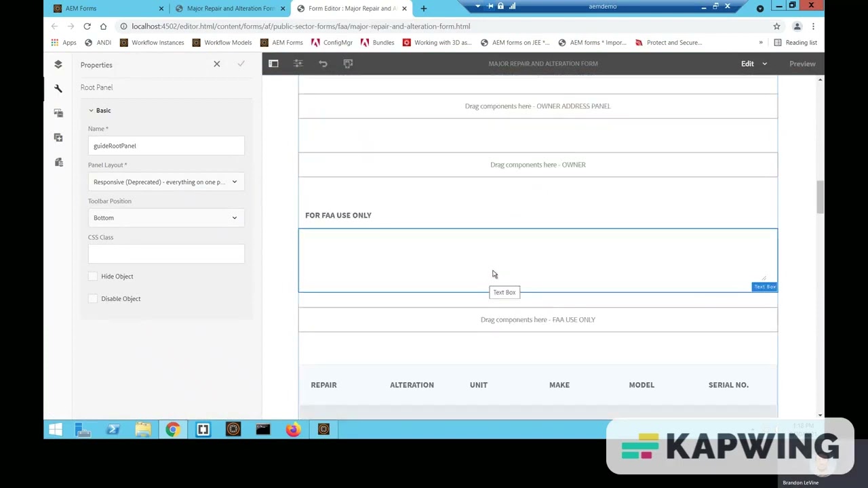Open the Content tree layers icon in sidebar
The image size is (868, 488).
pos(58,64)
